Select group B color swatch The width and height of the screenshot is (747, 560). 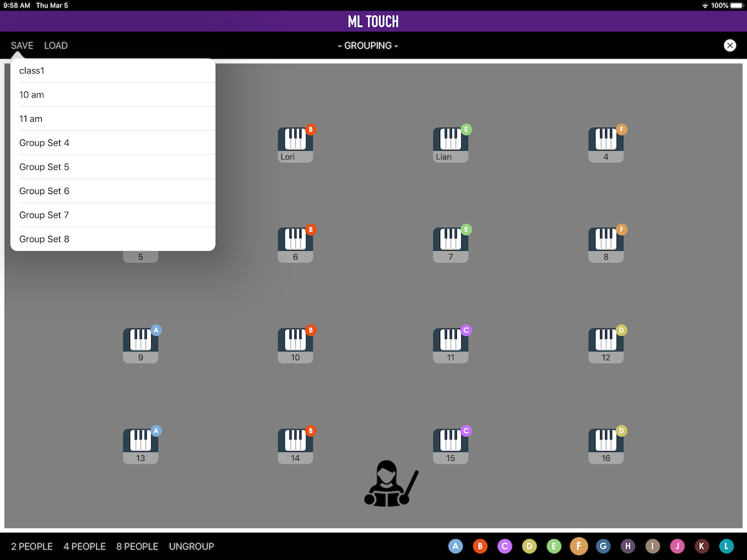480,546
